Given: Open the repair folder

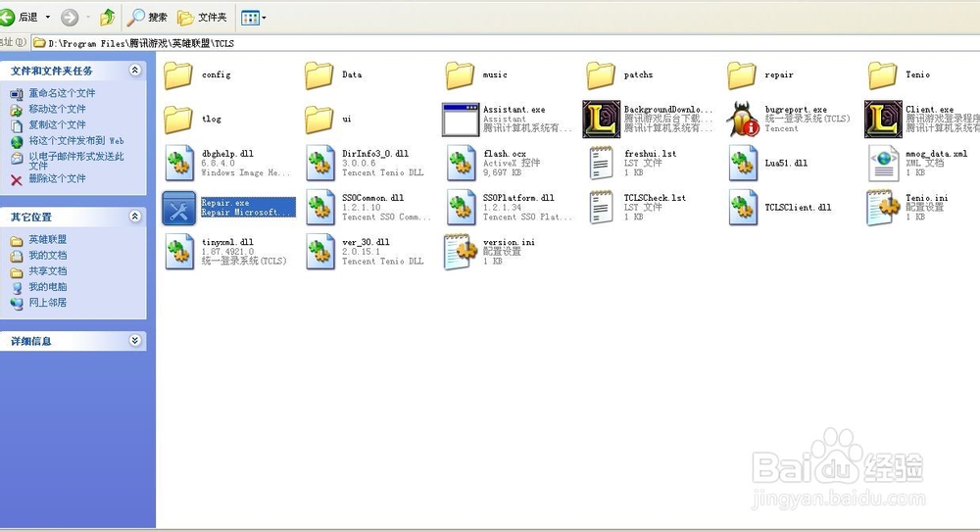Looking at the screenshot, I should (x=742, y=75).
